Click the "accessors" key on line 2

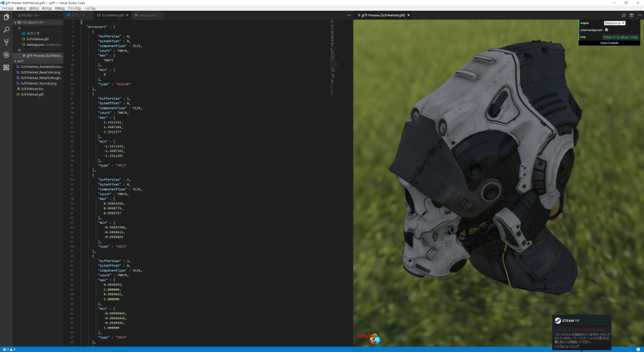[x=97, y=26]
